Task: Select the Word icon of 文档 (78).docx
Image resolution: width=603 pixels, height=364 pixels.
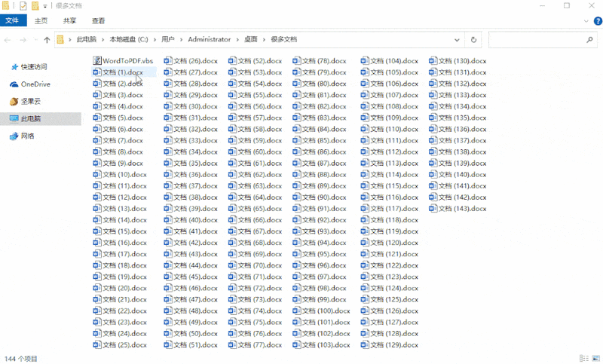Action: click(x=296, y=61)
